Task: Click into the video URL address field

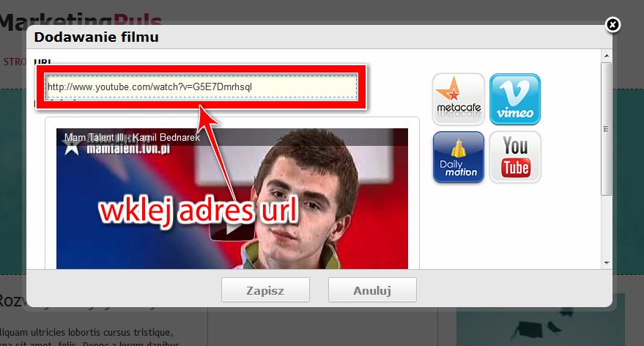Action: click(201, 87)
